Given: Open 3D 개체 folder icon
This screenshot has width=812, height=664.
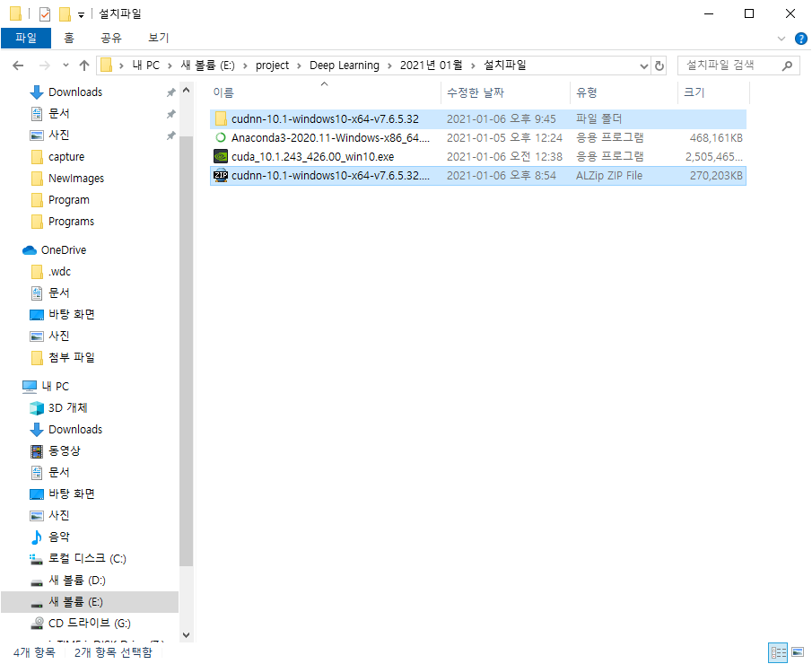Looking at the screenshot, I should [37, 408].
